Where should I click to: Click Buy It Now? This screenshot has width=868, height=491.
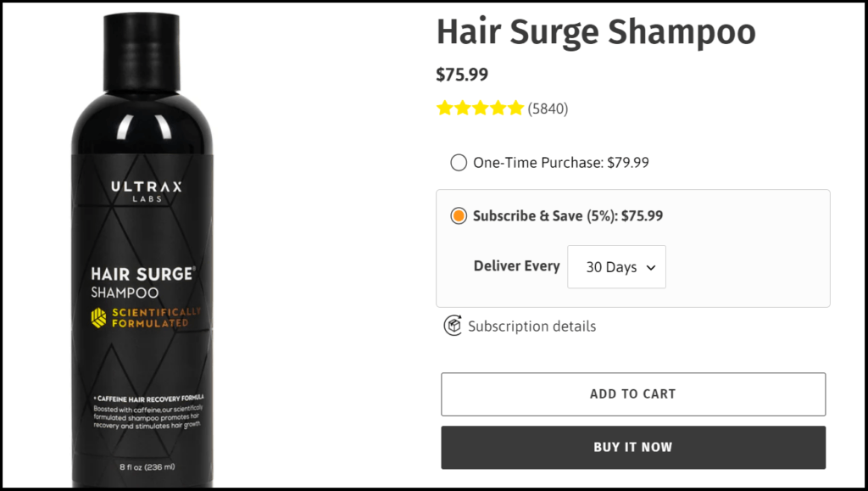tap(632, 447)
